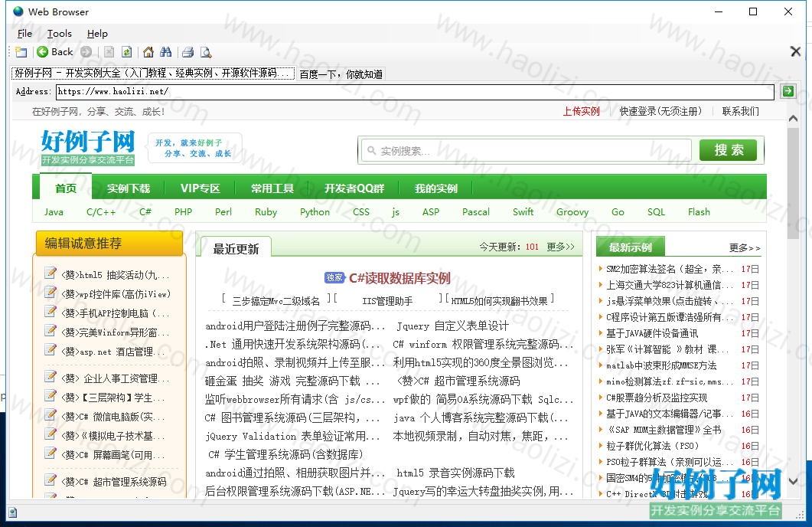Open the 开发者QQ群 navigation item
The width and height of the screenshot is (812, 527).
[x=354, y=188]
